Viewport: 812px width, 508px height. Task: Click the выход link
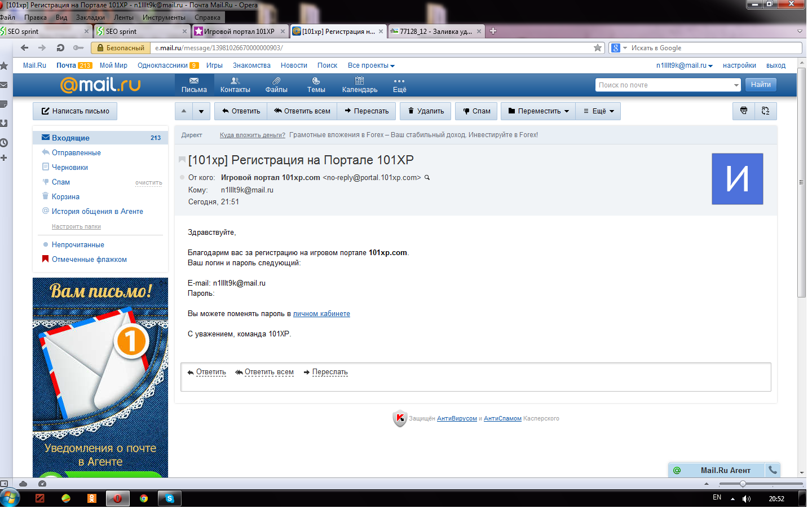776,65
